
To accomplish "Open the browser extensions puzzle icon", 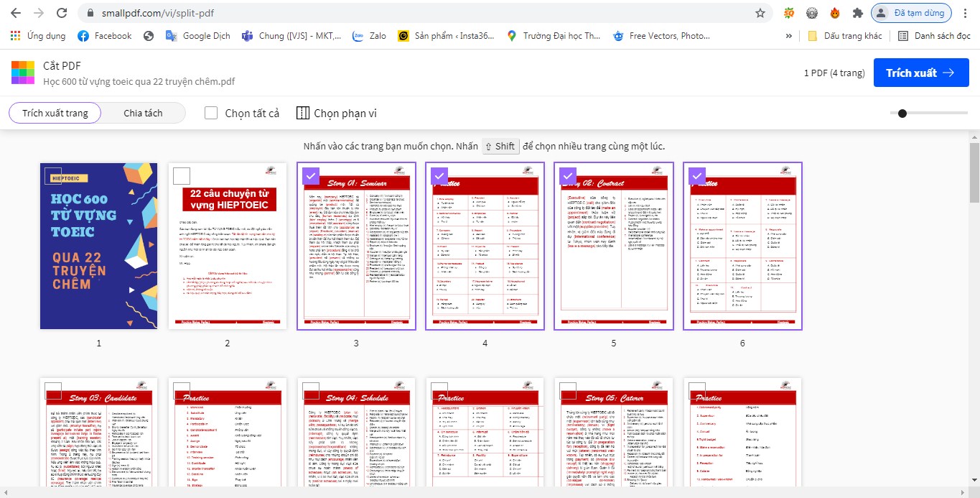I will click(857, 12).
